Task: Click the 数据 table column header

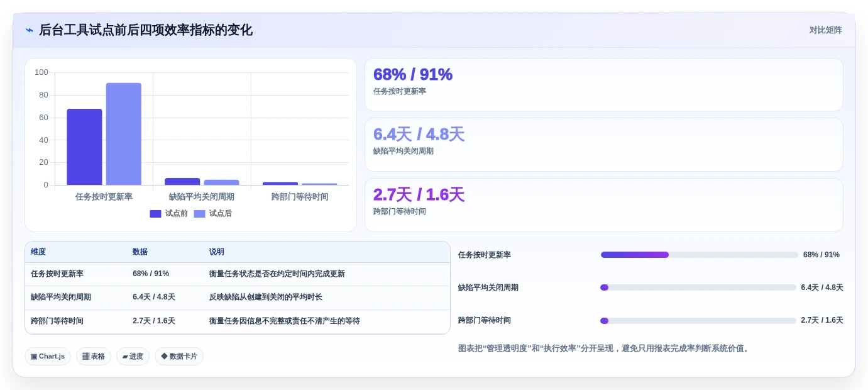Action: tap(140, 252)
